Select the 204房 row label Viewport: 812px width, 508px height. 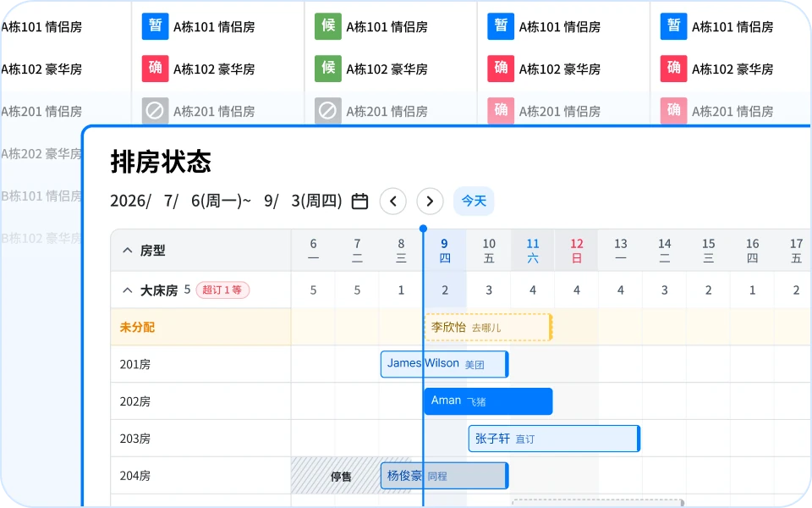click(135, 476)
